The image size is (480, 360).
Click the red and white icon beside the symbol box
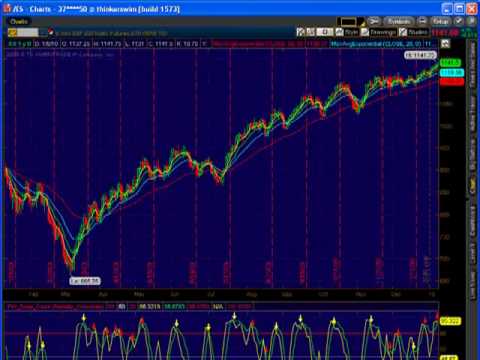tap(51, 32)
